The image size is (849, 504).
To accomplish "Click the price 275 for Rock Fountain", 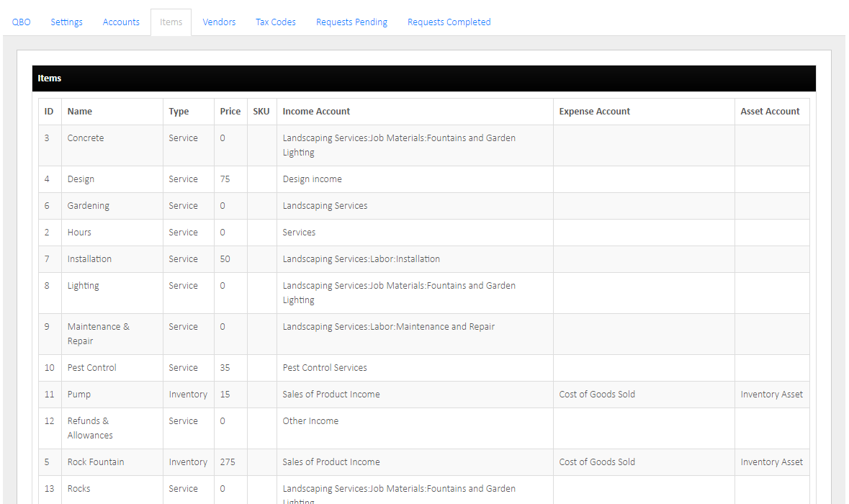I will tap(228, 462).
